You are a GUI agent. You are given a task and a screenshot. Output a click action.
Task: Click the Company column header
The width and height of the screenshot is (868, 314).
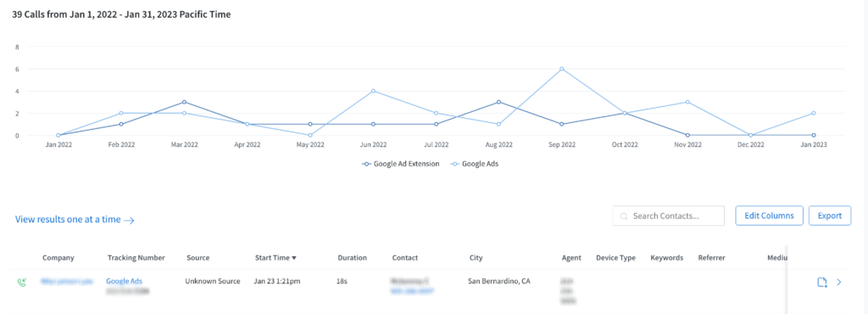coord(58,257)
